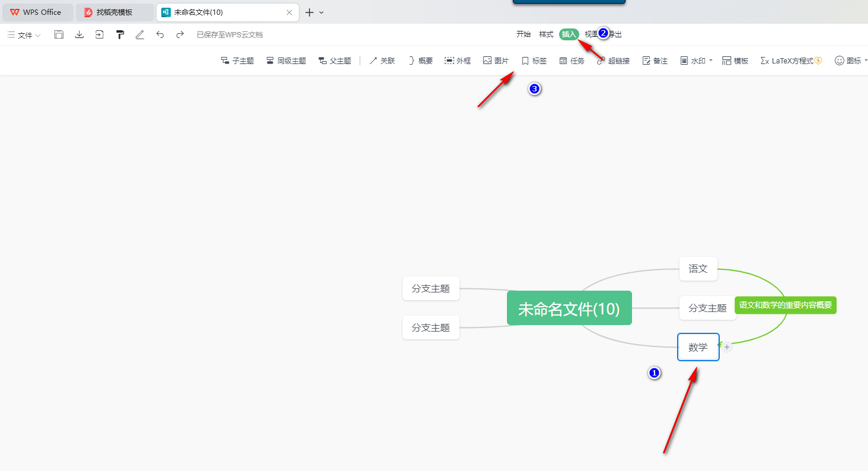Undo the last action
This screenshot has height=471, width=868.
click(160, 34)
